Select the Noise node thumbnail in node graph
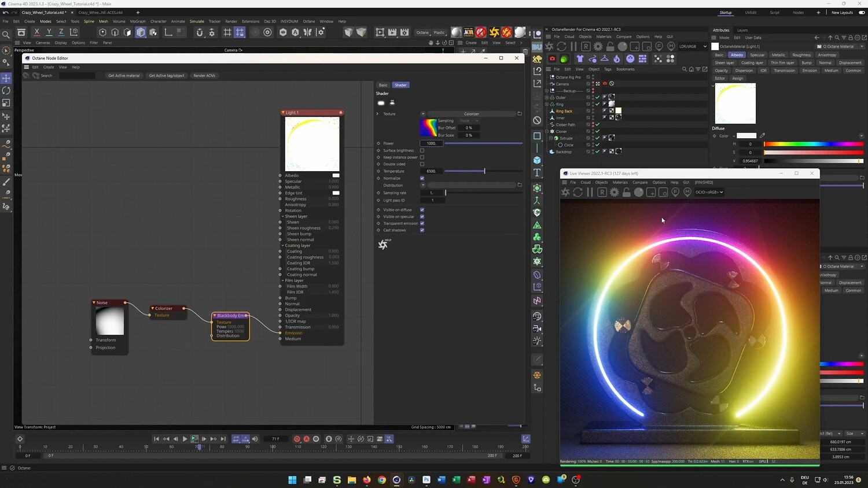 point(109,321)
